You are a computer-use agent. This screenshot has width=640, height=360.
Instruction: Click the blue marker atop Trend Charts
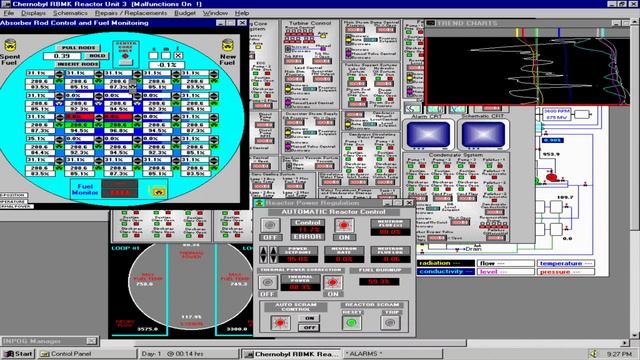pyautogui.click(x=559, y=32)
